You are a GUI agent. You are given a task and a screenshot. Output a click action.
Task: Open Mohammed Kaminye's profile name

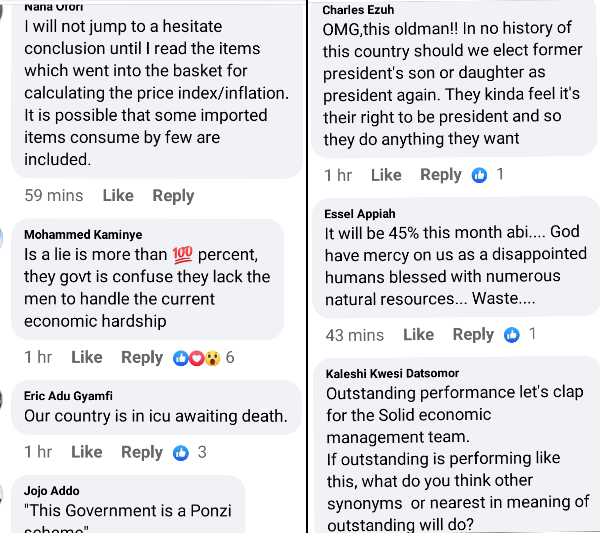(x=83, y=235)
